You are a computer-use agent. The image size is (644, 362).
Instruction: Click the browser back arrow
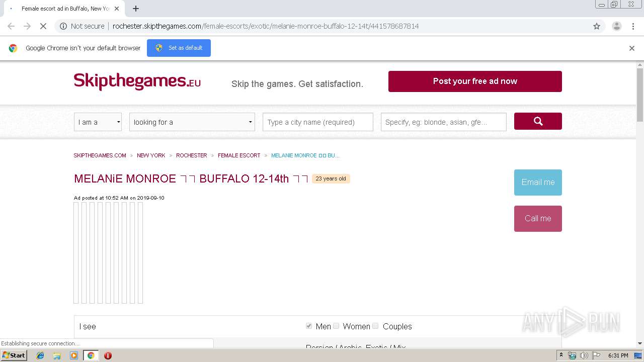tap(11, 26)
